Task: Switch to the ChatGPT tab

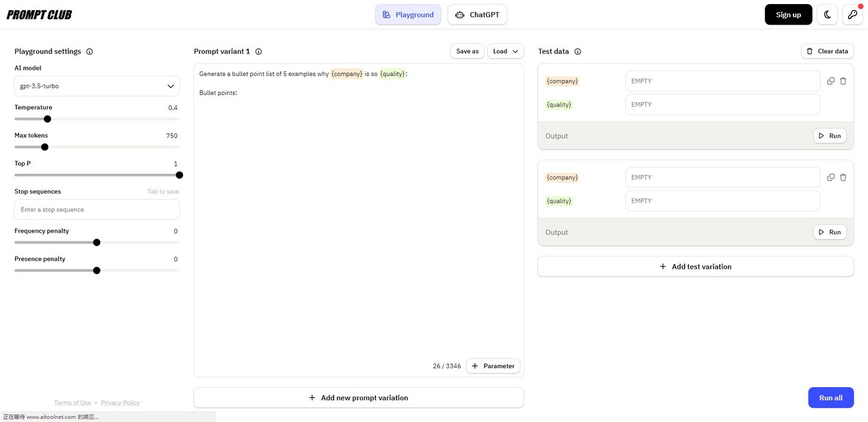Action: pyautogui.click(x=477, y=14)
